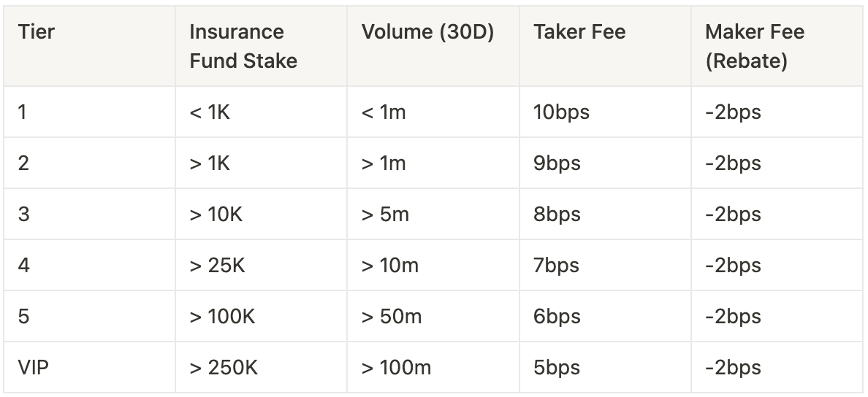Select the Tier 4 row label
This screenshot has width=868, height=397.
tap(23, 266)
